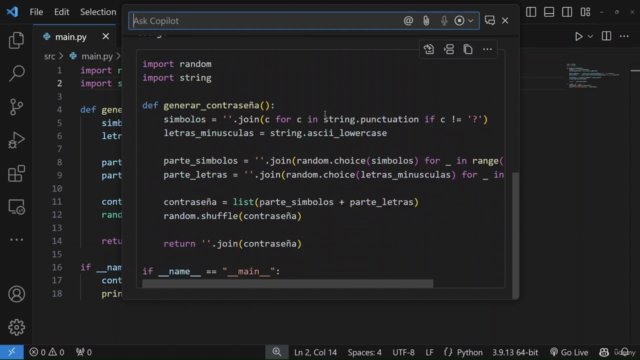This screenshot has width=640, height=360.
Task: Select Python interpreter 3.9.13 64-bit
Action: (x=515, y=352)
